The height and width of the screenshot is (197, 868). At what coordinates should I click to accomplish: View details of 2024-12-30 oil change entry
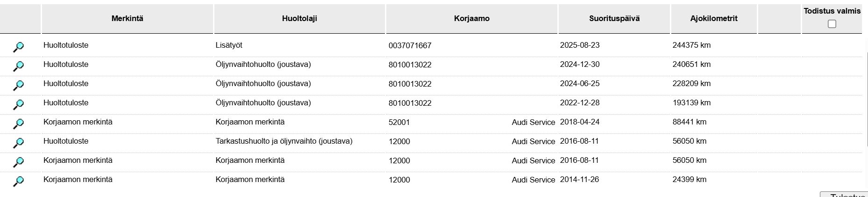18,66
